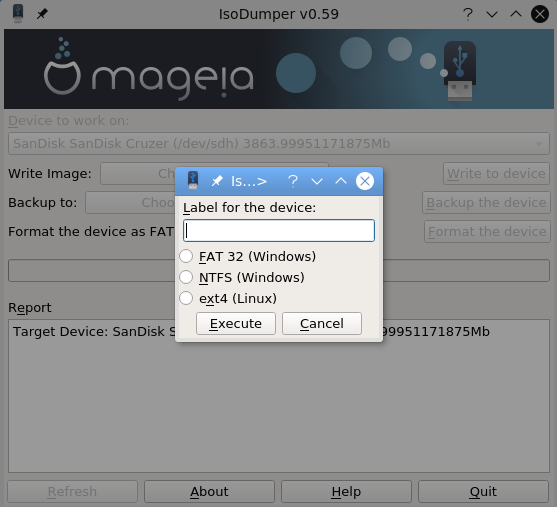Click the USB stick image in banner

click(460, 70)
